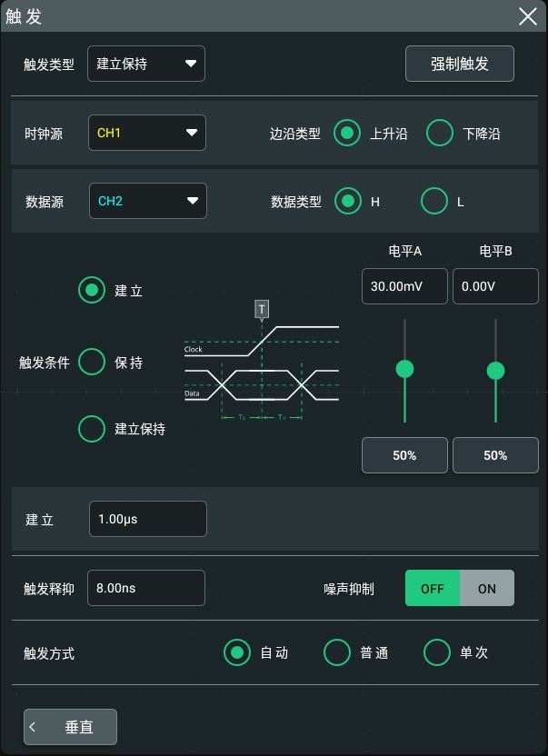
Task: Expand the 数据源 CH2 dropdown
Action: [x=148, y=201]
